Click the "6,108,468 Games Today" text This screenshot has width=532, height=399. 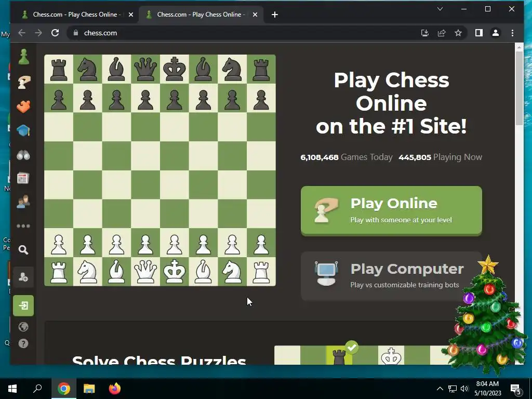[347, 157]
